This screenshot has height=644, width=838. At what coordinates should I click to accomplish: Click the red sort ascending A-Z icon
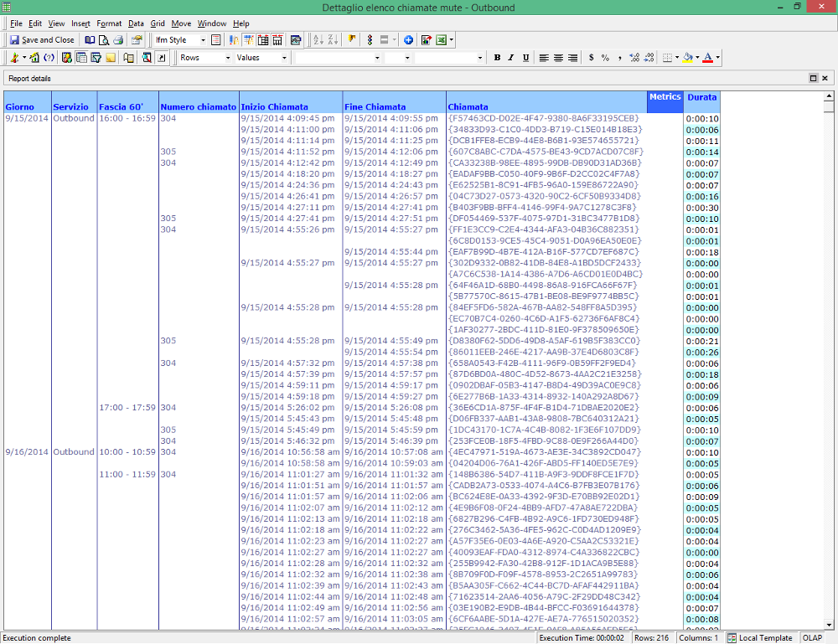(318, 40)
